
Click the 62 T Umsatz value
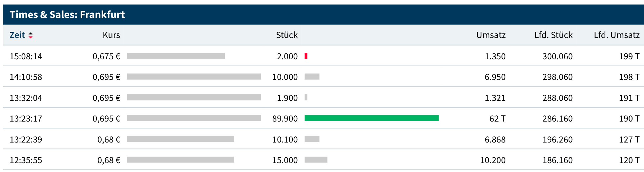click(497, 119)
